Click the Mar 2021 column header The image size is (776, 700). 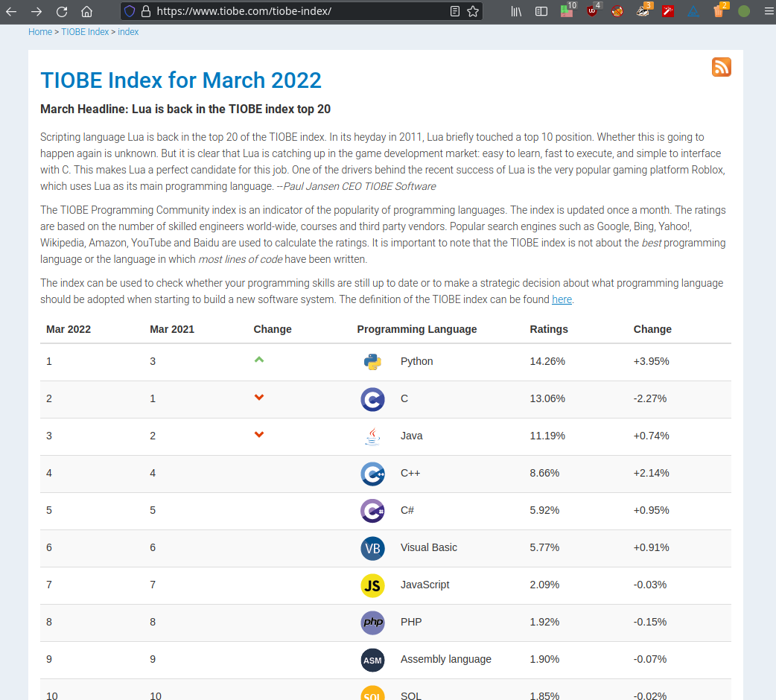click(172, 329)
